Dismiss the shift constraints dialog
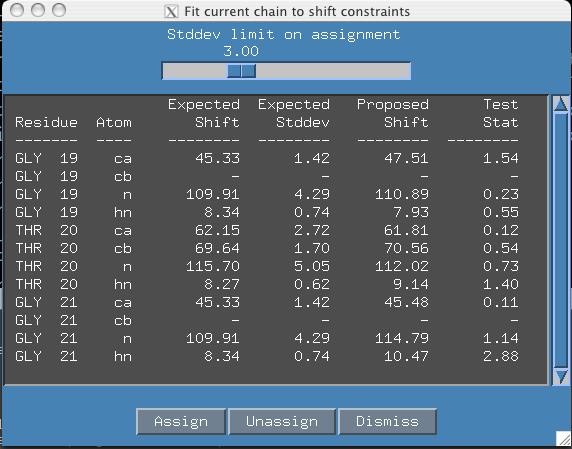The height and width of the screenshot is (449, 572). coord(387,422)
